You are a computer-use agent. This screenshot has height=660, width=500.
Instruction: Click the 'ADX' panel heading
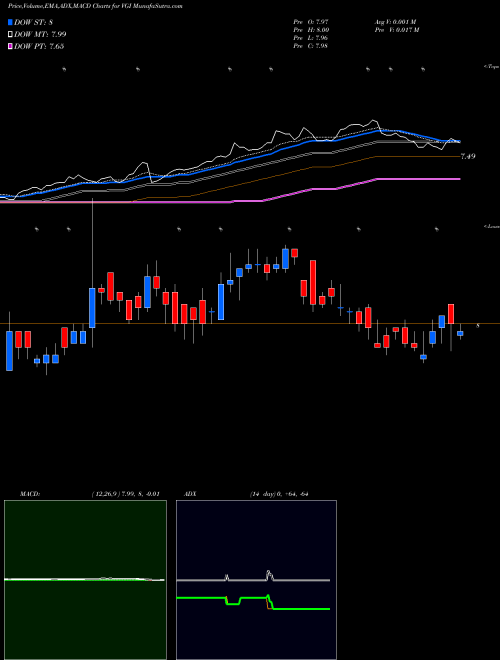pos(190,493)
